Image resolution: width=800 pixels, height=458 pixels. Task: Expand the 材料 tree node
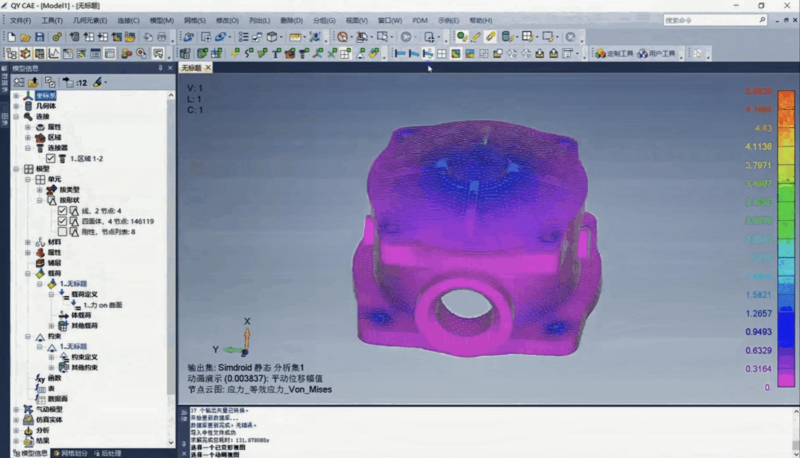(x=27, y=242)
